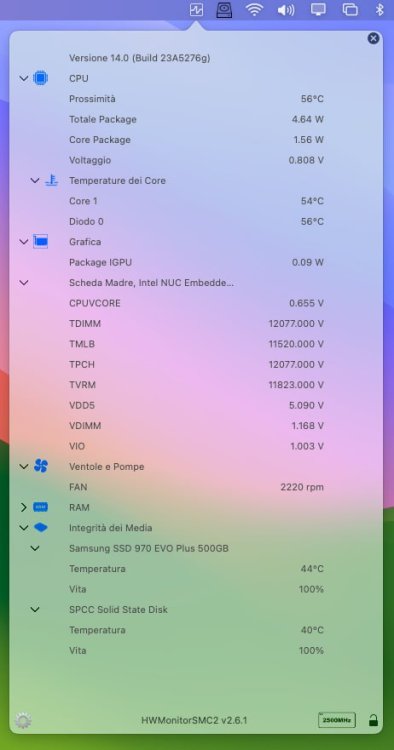Image resolution: width=394 pixels, height=750 pixels.
Task: Select the Prossimità row
Action: click(x=196, y=99)
